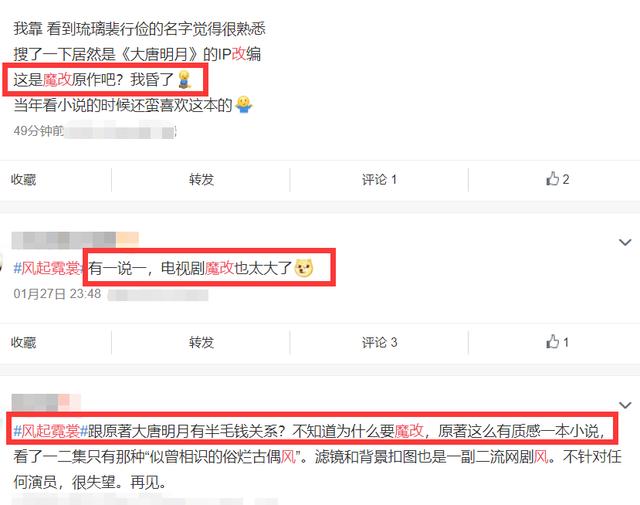This screenshot has width=640, height=505.
Task: Like the post showing 1 thumbs-up
Action: pyautogui.click(x=557, y=342)
